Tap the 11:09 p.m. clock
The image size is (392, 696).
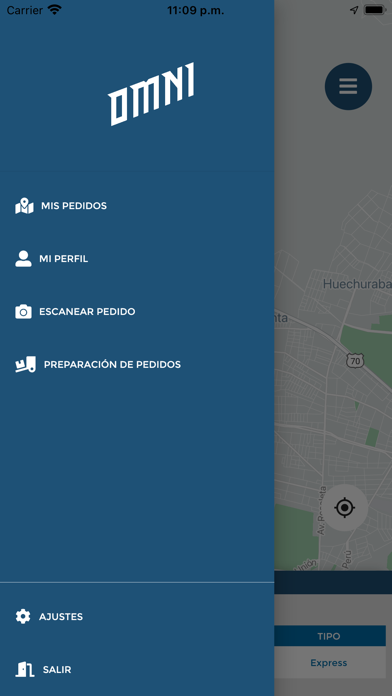pyautogui.click(x=195, y=11)
